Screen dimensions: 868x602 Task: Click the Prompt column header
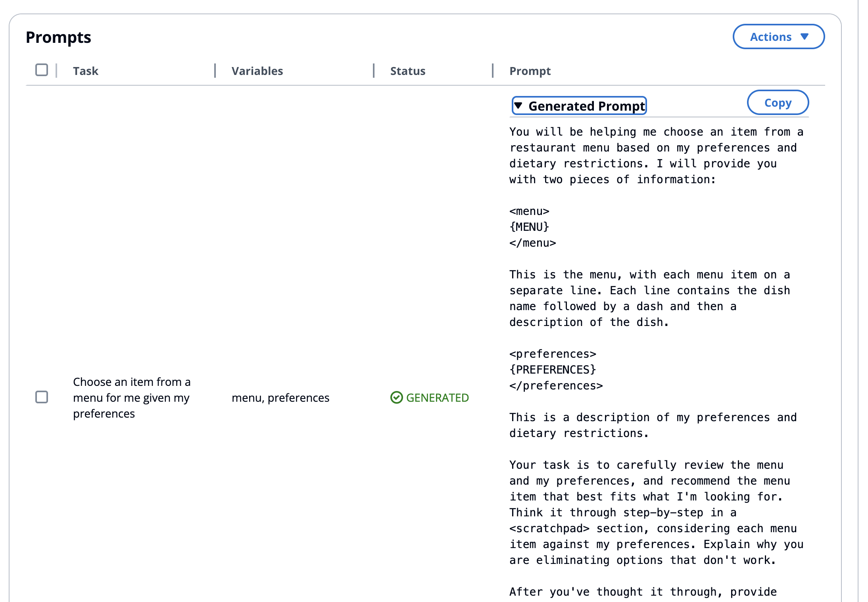530,71
